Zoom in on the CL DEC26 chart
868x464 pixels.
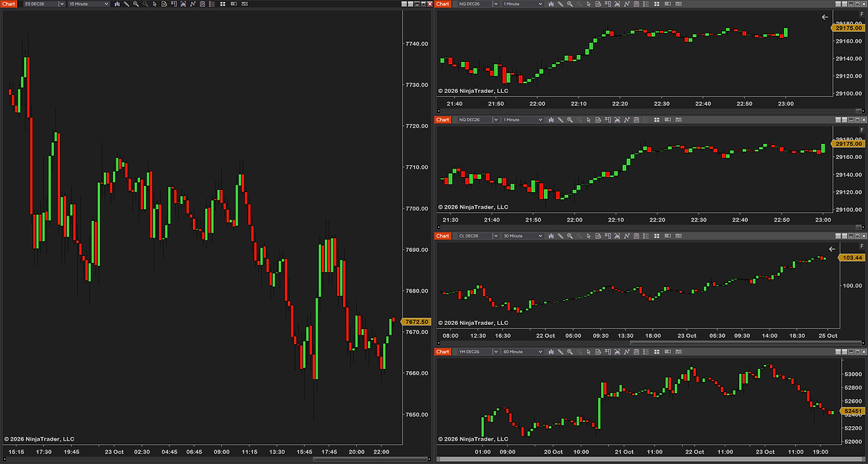570,236
